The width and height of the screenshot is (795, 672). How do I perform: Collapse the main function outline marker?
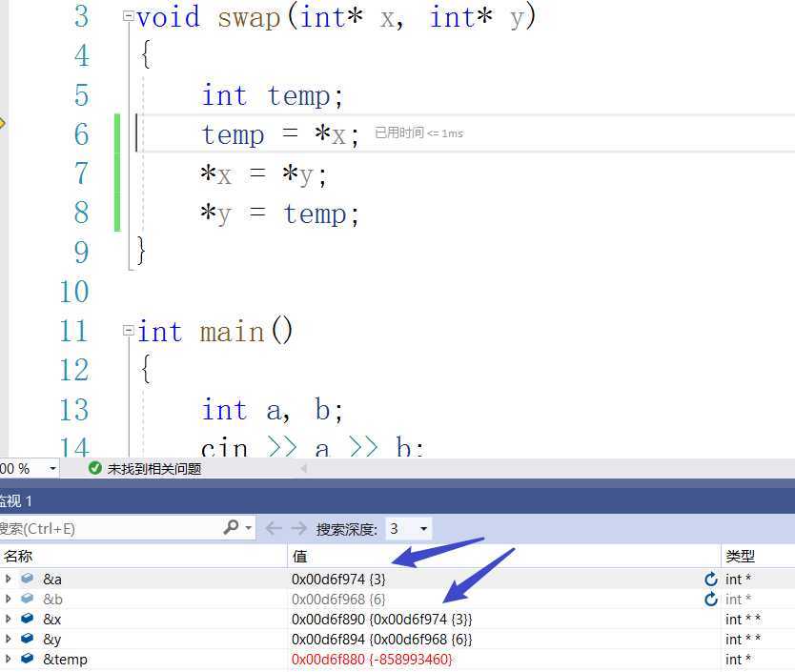(x=129, y=331)
